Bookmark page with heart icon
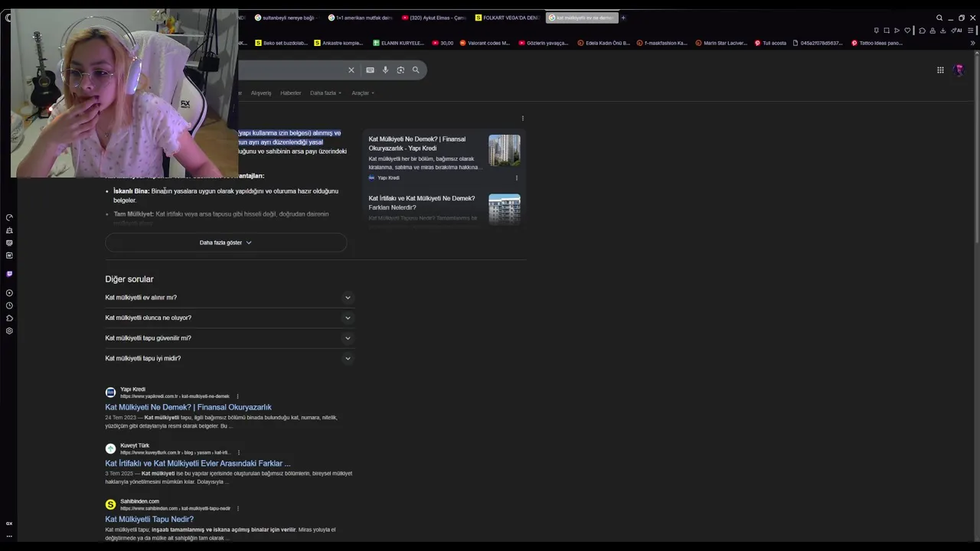980x551 pixels. [x=907, y=31]
